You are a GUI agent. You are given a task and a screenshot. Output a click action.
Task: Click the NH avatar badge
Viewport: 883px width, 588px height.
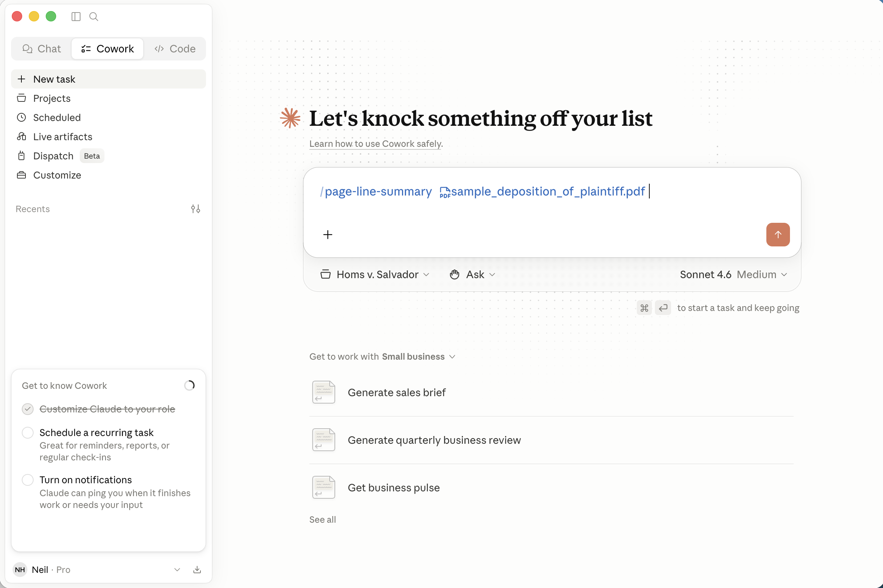click(20, 570)
